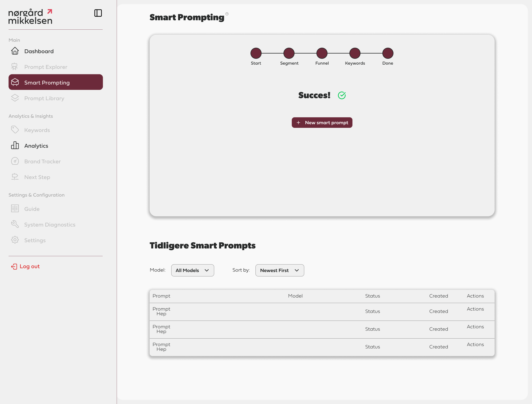
Task: Click the Brand Tracker icon
Action: point(15,161)
